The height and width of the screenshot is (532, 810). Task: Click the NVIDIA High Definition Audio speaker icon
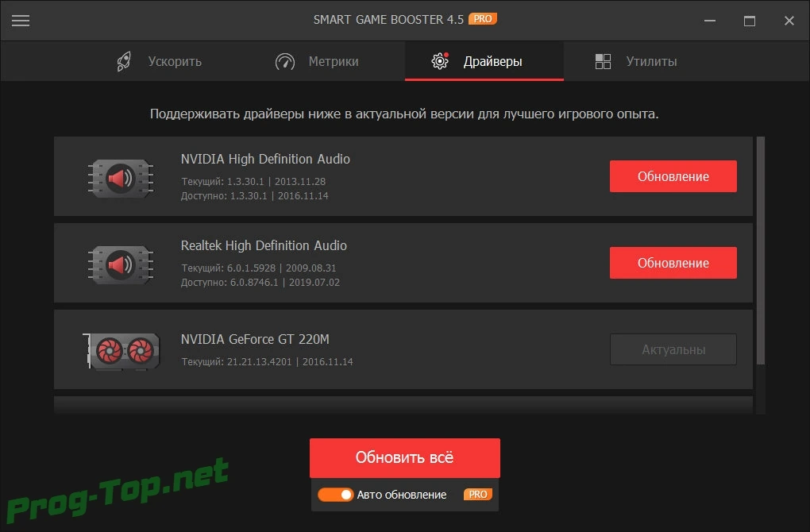(121, 178)
